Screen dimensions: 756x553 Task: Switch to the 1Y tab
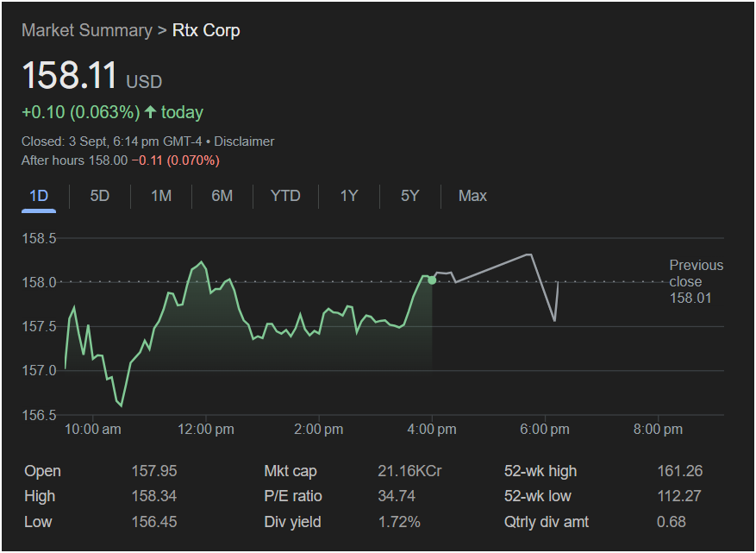pyautogui.click(x=349, y=196)
